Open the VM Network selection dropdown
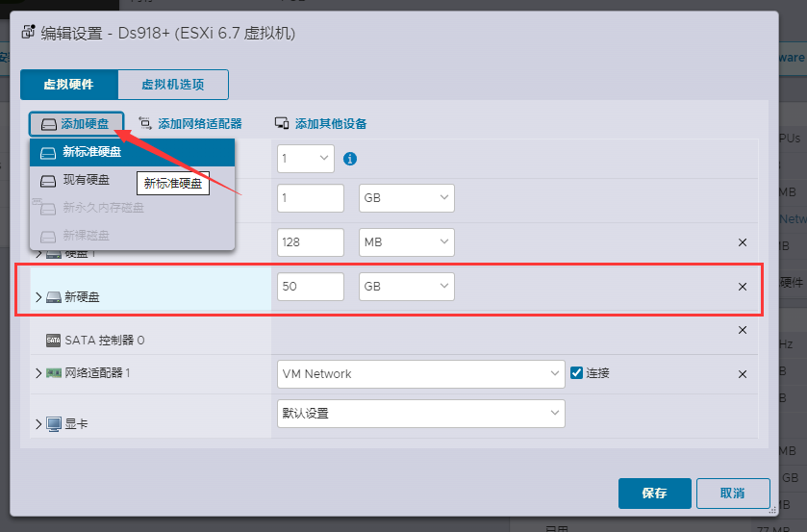 click(x=420, y=373)
